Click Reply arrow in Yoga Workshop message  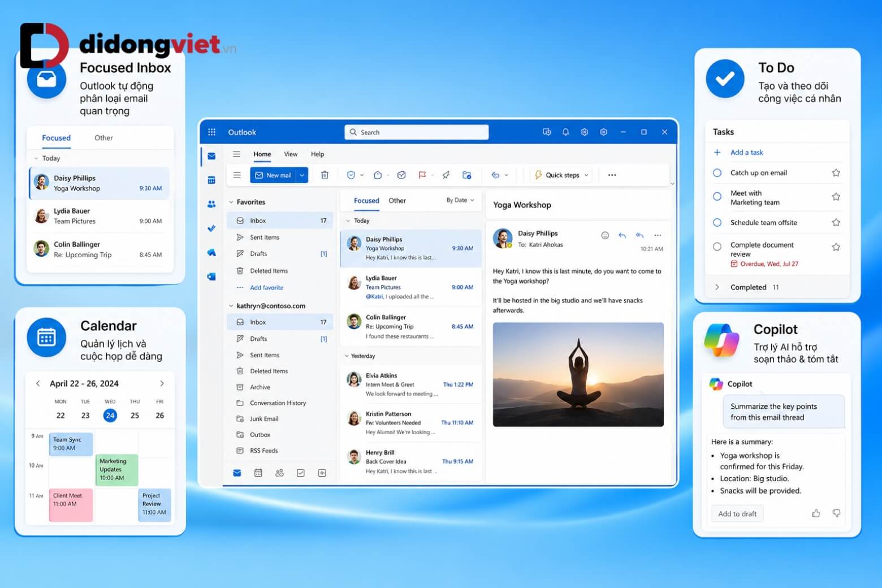point(622,235)
